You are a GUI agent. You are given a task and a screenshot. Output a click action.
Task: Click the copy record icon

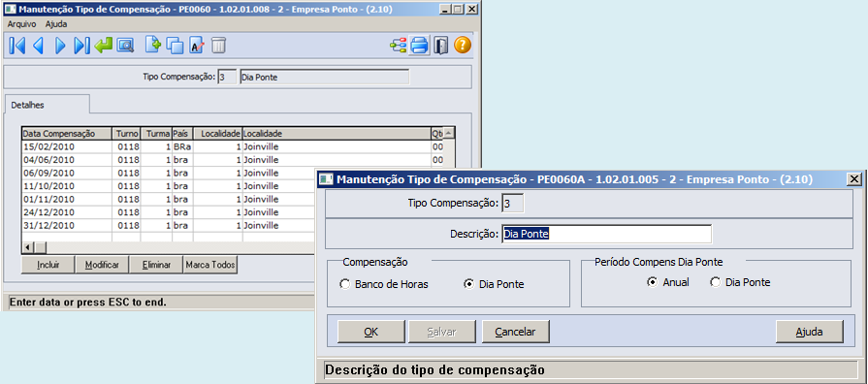click(x=175, y=46)
